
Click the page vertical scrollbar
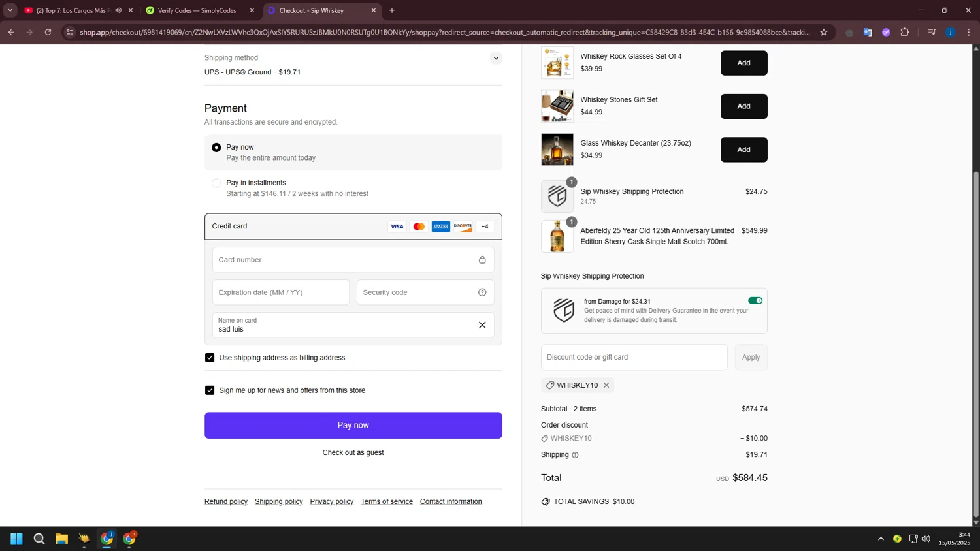[976, 344]
